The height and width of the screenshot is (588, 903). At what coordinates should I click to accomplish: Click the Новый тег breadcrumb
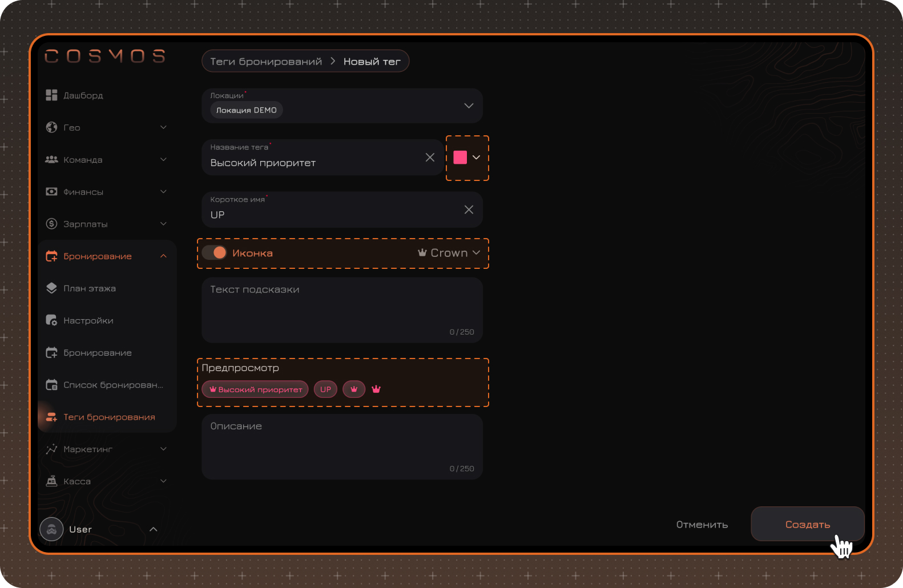[372, 62]
